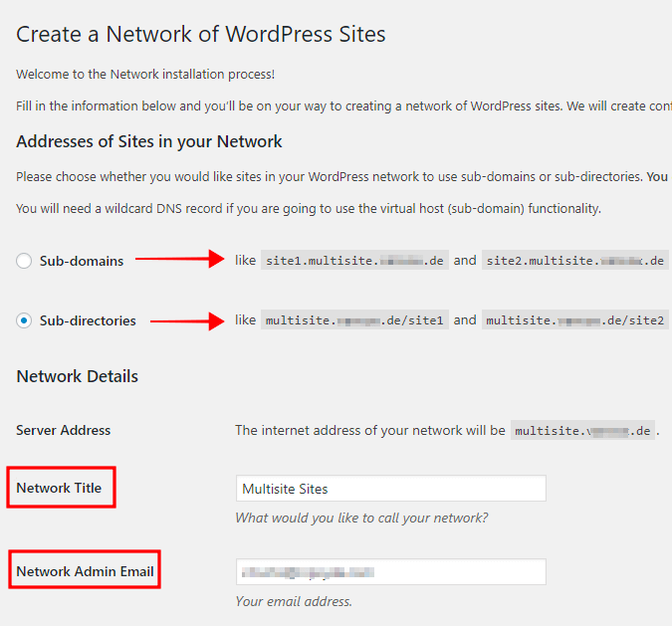Click the site1.multisite example address code

(354, 260)
